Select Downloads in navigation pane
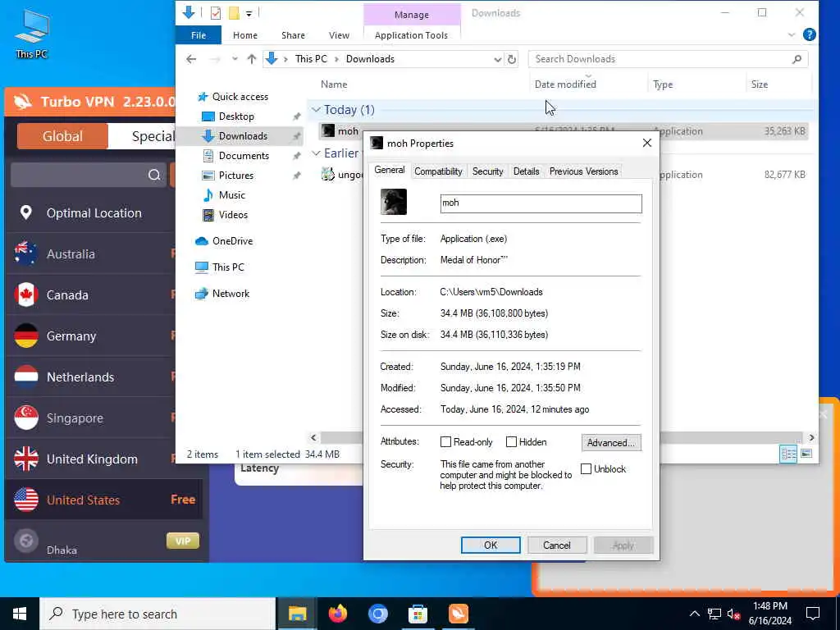840x630 pixels. tap(243, 136)
